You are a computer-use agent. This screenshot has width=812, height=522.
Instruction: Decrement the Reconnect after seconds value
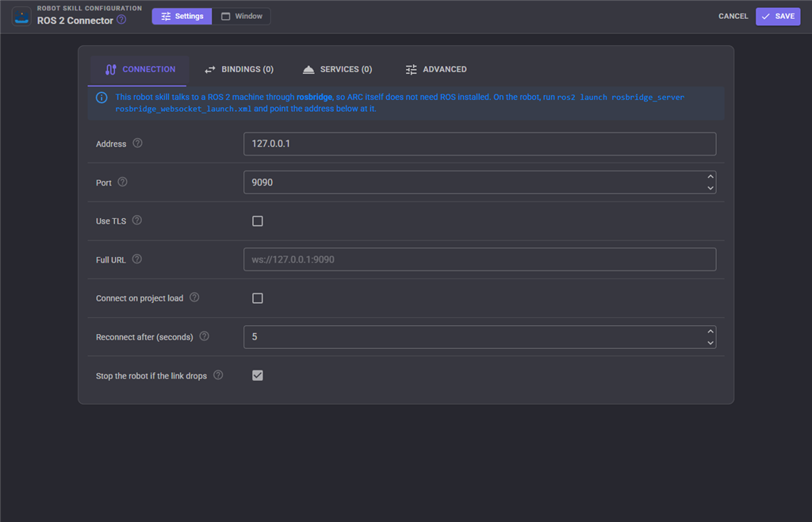[710, 343]
